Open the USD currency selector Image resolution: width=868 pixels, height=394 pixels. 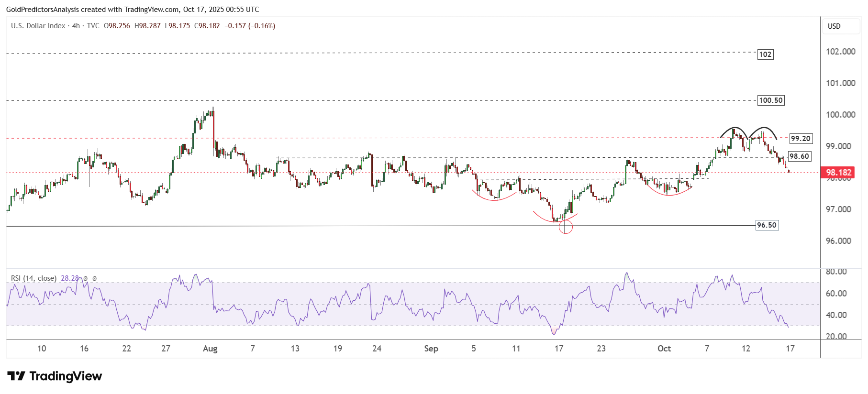(x=841, y=26)
